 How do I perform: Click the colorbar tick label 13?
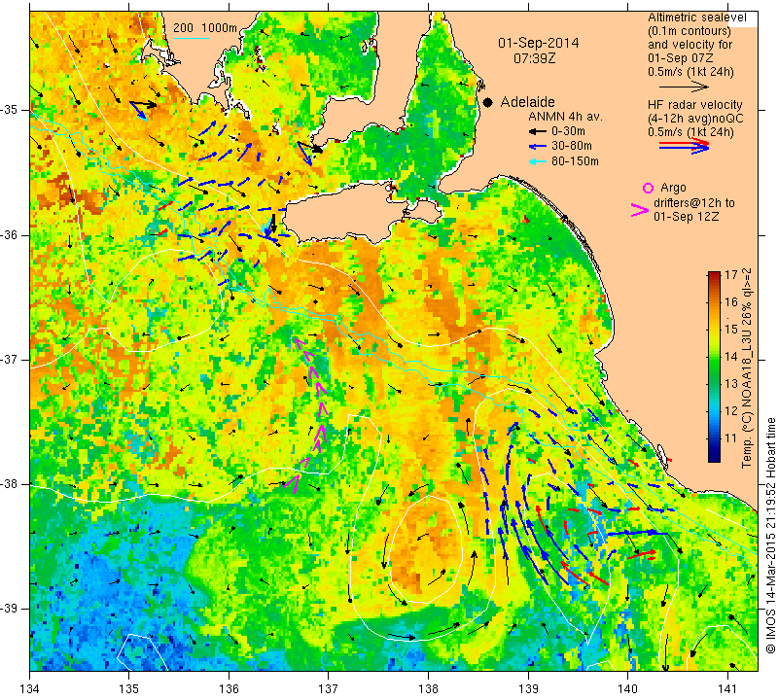pos(731,383)
